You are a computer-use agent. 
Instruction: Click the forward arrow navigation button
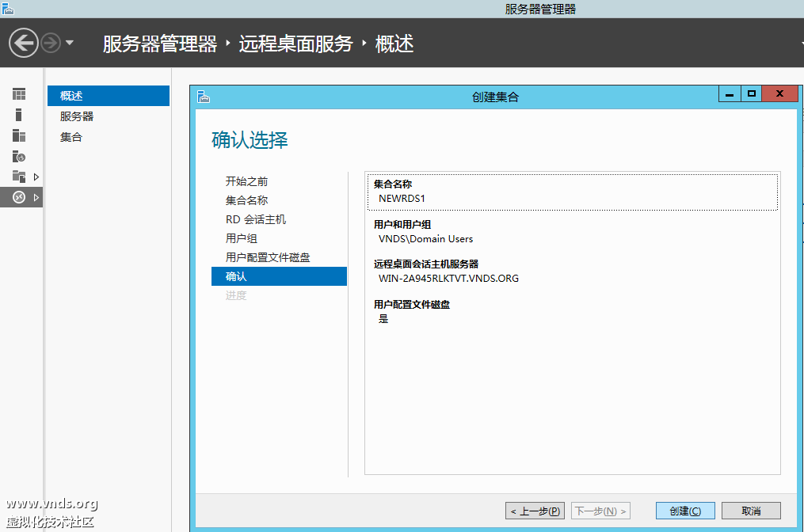coord(51,43)
